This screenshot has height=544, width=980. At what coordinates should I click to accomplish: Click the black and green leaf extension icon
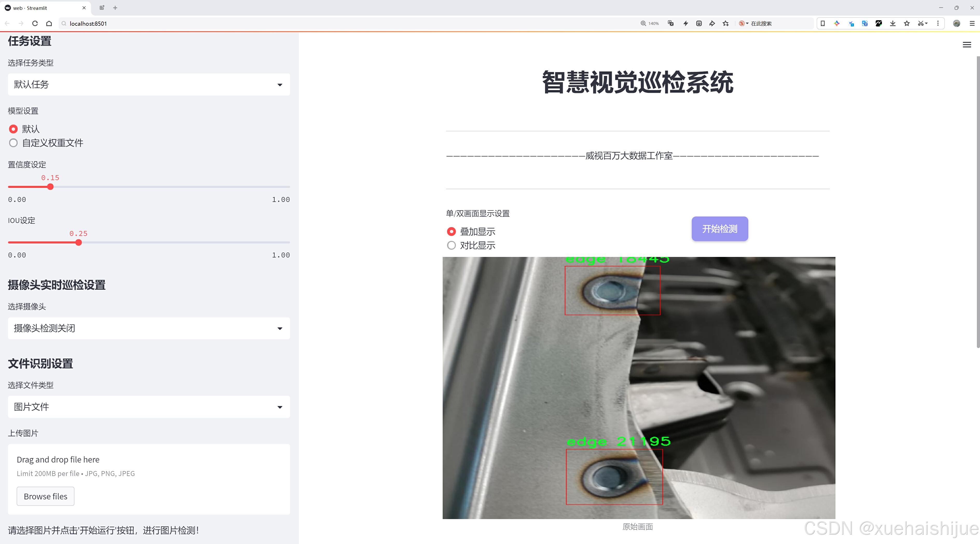879,24
